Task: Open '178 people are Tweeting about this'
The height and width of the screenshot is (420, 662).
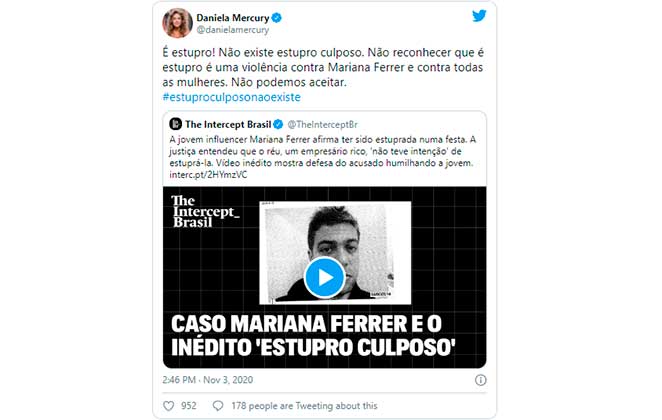Action: coord(304,406)
